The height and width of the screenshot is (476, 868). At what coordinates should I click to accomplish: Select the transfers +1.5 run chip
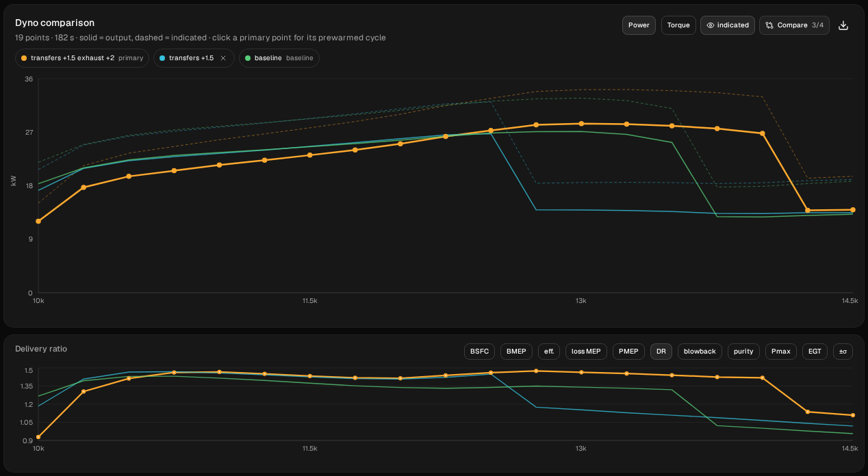[194, 58]
